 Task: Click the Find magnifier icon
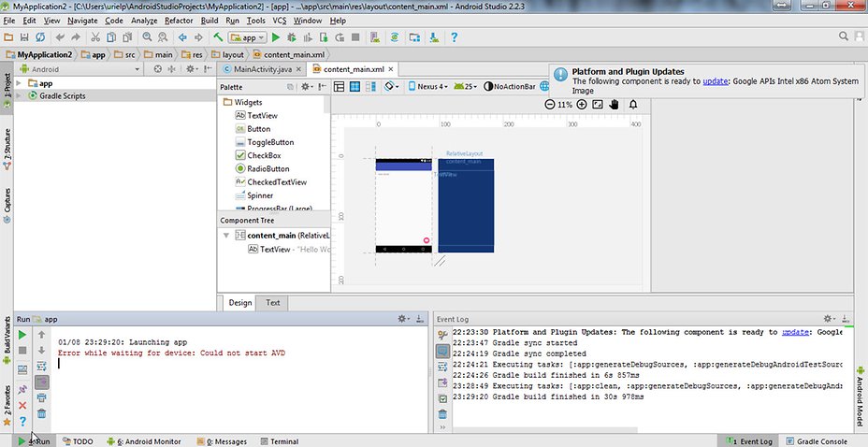pyautogui.click(x=147, y=37)
